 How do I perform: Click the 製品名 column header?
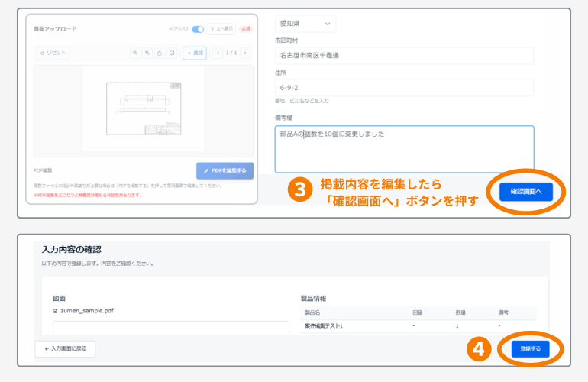312,312
